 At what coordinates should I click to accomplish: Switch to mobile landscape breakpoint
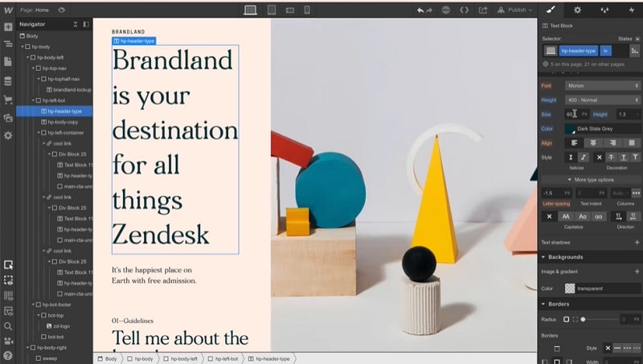coord(290,10)
